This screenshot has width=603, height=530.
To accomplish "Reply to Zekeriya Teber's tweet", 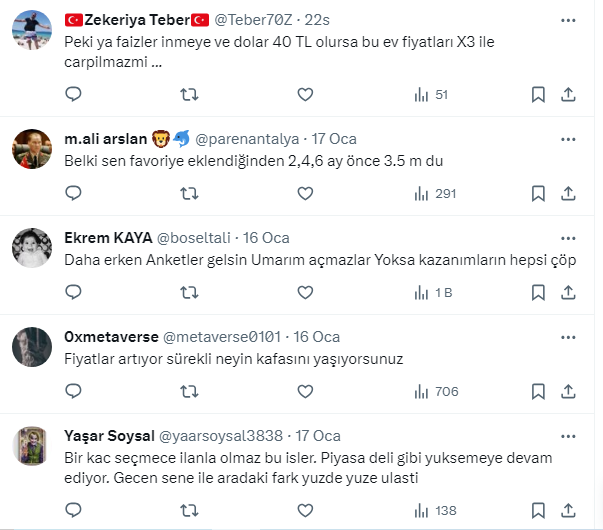I will 73,94.
